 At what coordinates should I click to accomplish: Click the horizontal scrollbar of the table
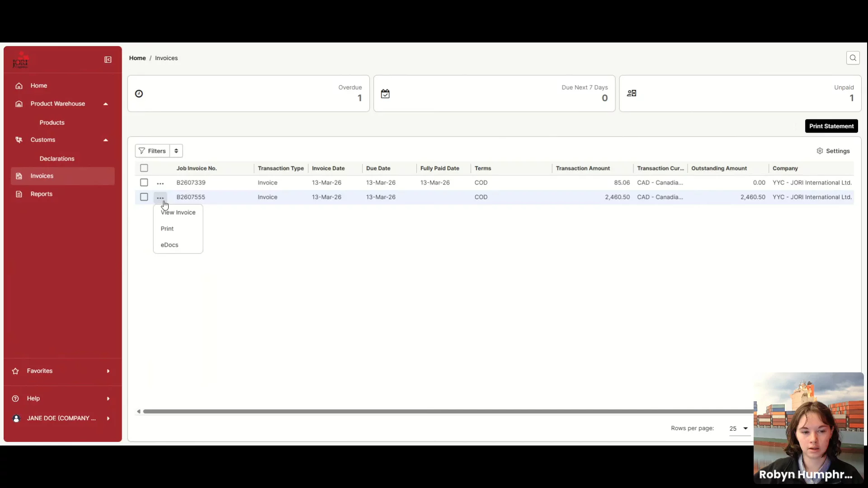[x=448, y=411]
